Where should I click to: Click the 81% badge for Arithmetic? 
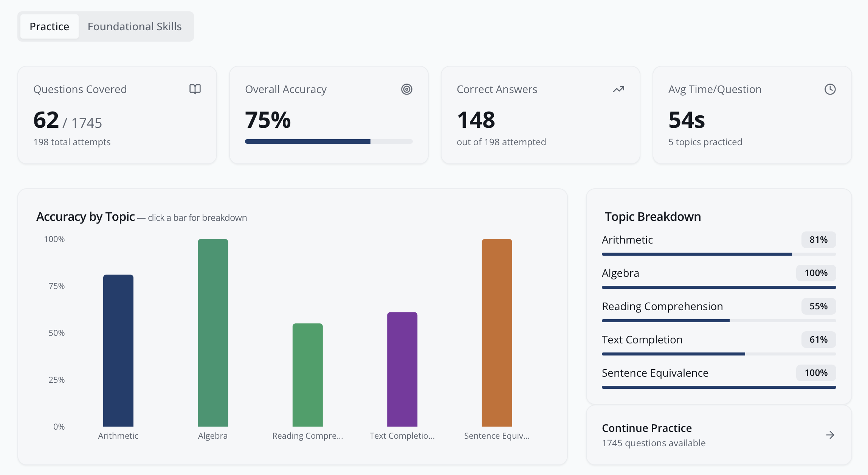[x=818, y=240]
